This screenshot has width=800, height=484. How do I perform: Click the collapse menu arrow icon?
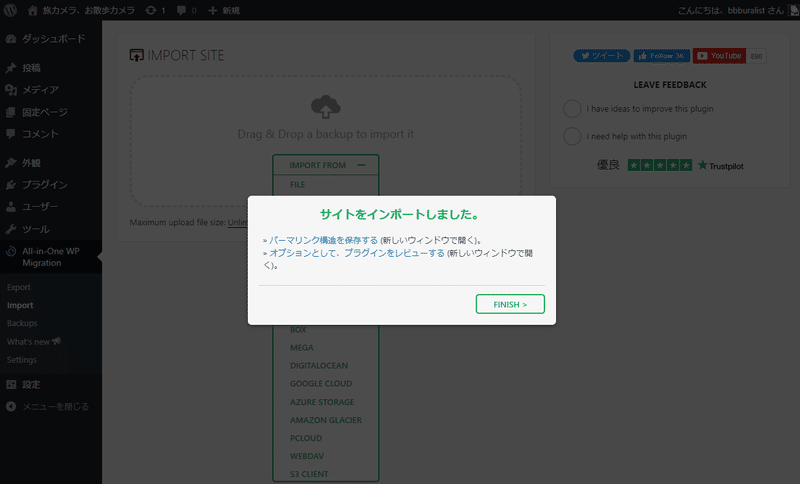(x=11, y=406)
